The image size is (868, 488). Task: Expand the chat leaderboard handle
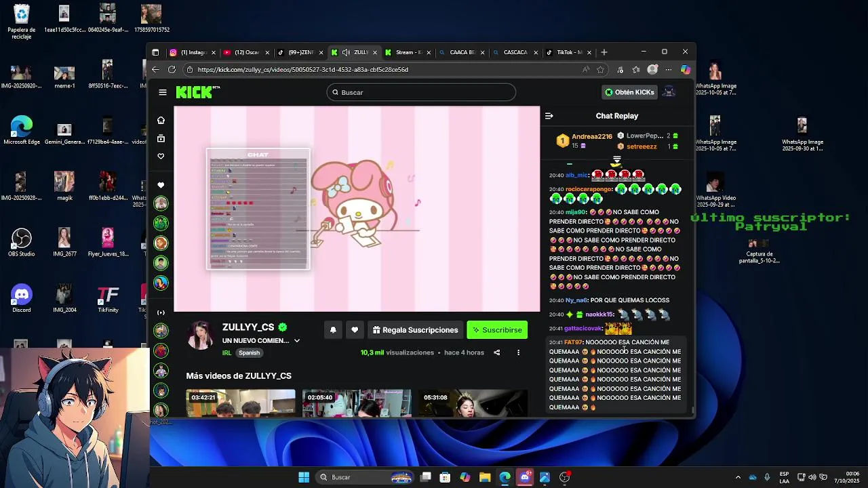point(616,160)
